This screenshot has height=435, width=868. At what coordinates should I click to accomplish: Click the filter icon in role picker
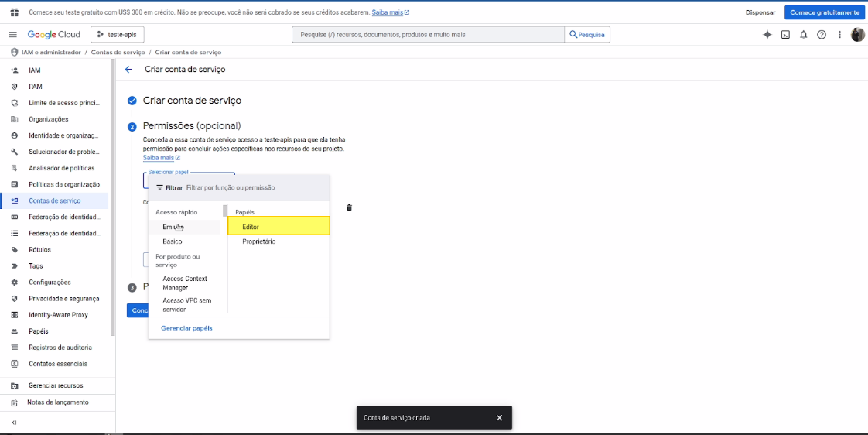coord(160,188)
